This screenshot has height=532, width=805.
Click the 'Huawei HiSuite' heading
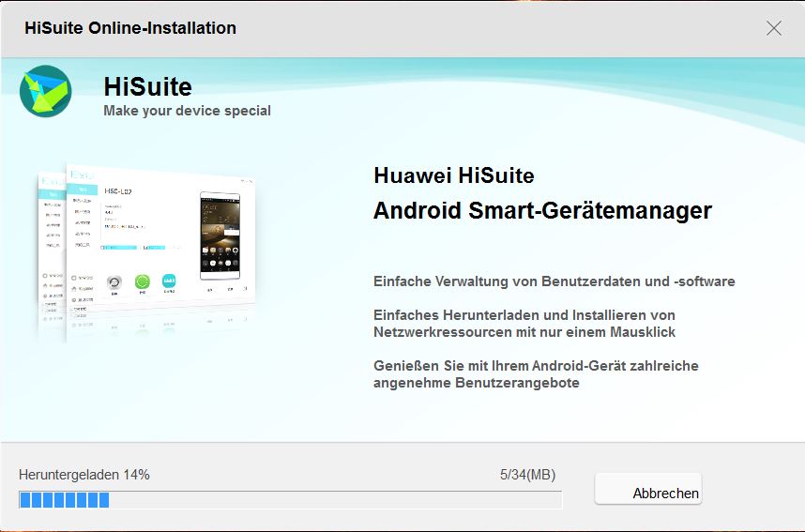[x=453, y=175]
